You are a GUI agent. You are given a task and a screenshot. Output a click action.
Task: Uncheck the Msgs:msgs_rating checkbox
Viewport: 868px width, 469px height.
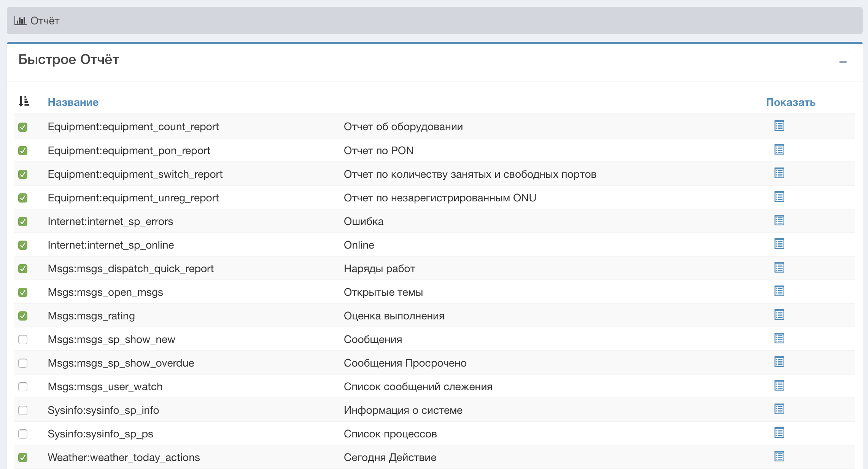click(x=23, y=316)
